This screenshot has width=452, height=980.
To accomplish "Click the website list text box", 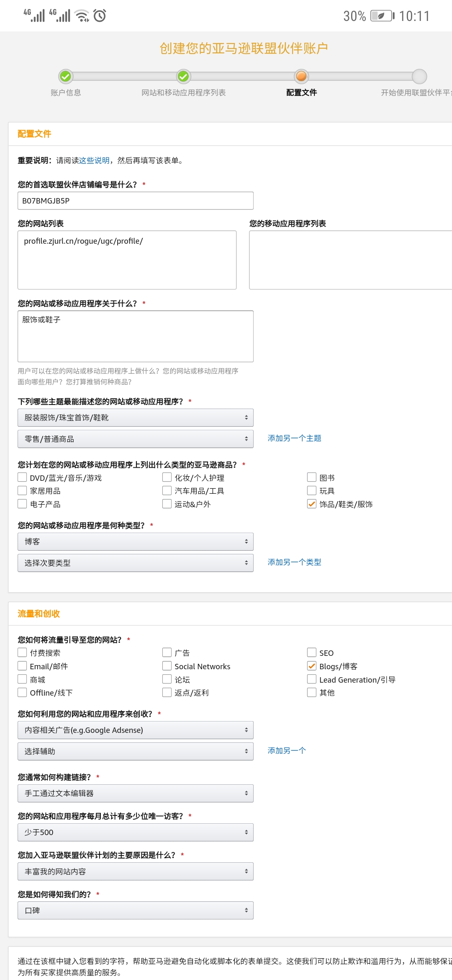I will click(x=127, y=260).
